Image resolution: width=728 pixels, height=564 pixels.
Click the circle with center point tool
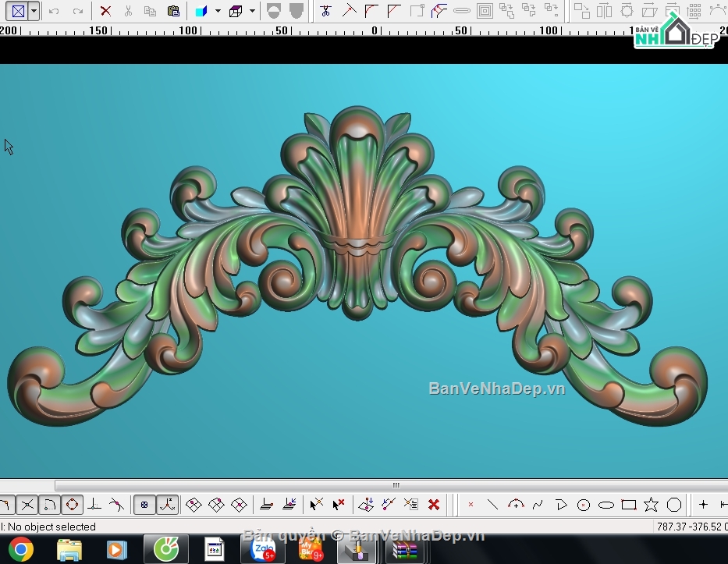584,505
